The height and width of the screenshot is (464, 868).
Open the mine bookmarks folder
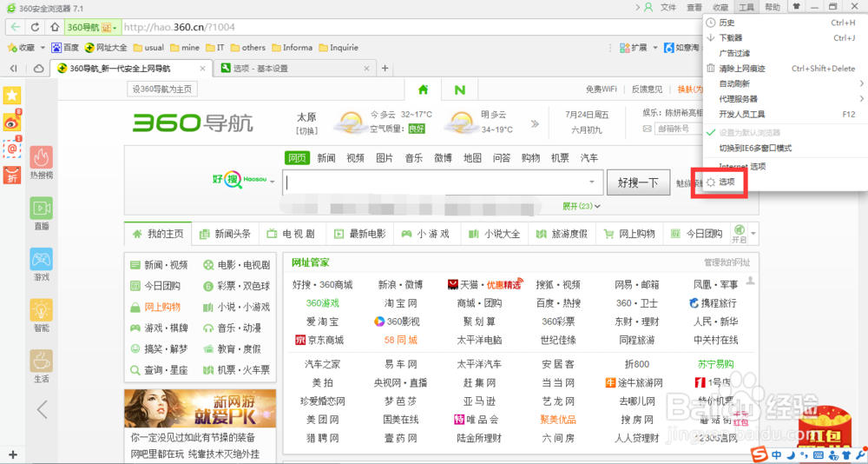tap(186, 48)
